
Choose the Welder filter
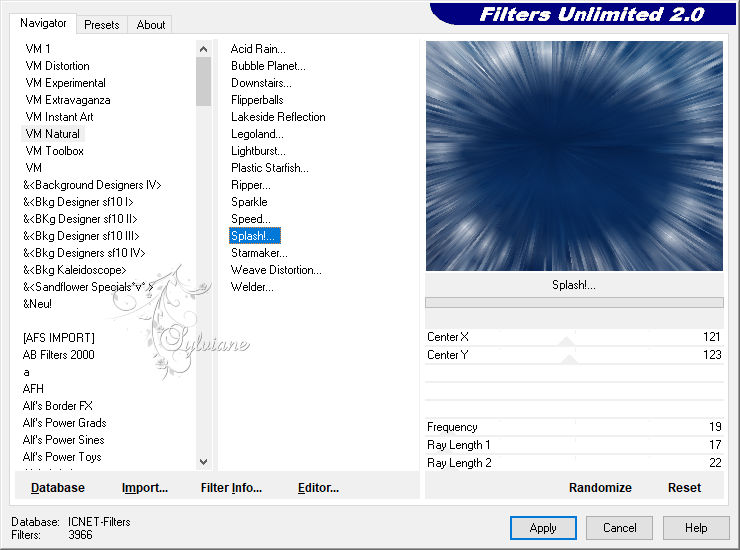coord(252,287)
